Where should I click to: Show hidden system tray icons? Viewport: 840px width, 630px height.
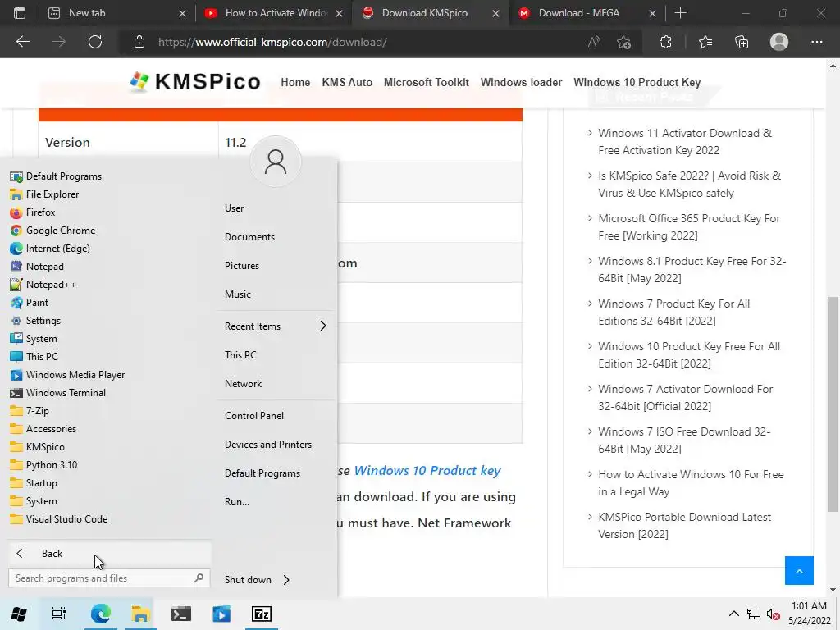click(734, 614)
